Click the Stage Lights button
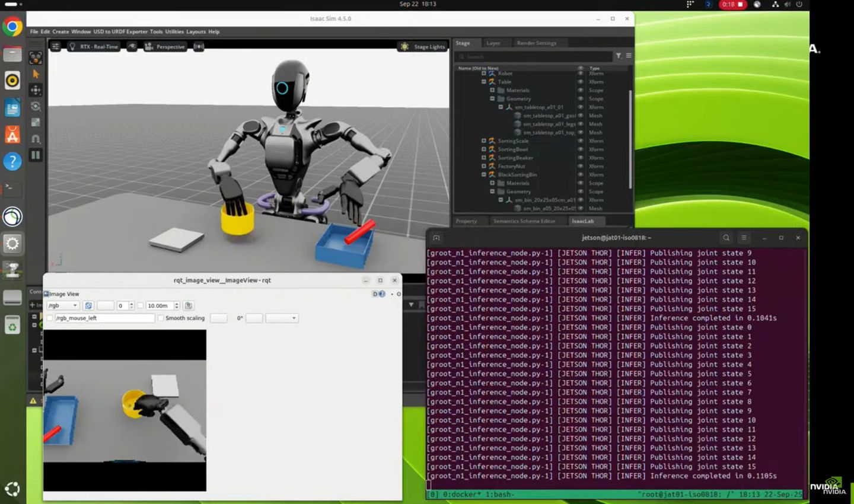854x504 pixels. (x=423, y=46)
